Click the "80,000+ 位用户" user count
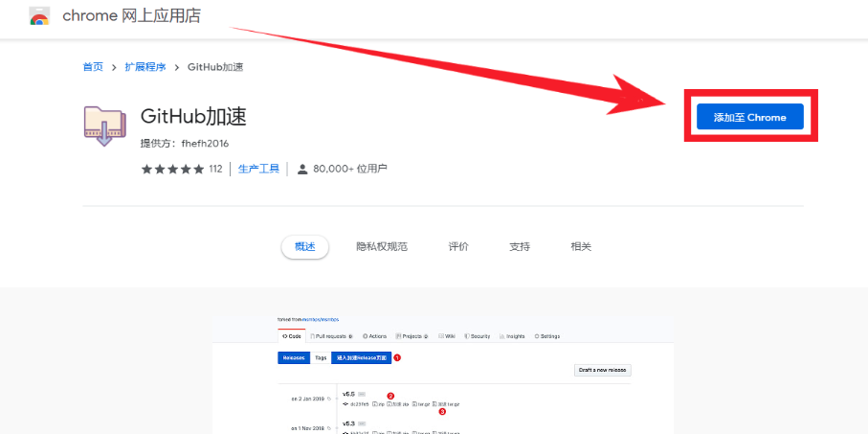Viewport: 868px width, 434px height. 350,169
